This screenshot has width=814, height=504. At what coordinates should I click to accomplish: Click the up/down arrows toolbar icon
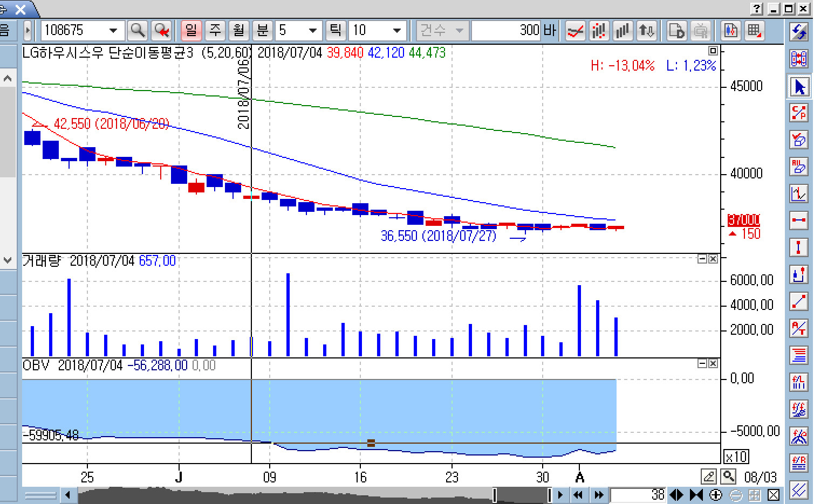point(646,31)
